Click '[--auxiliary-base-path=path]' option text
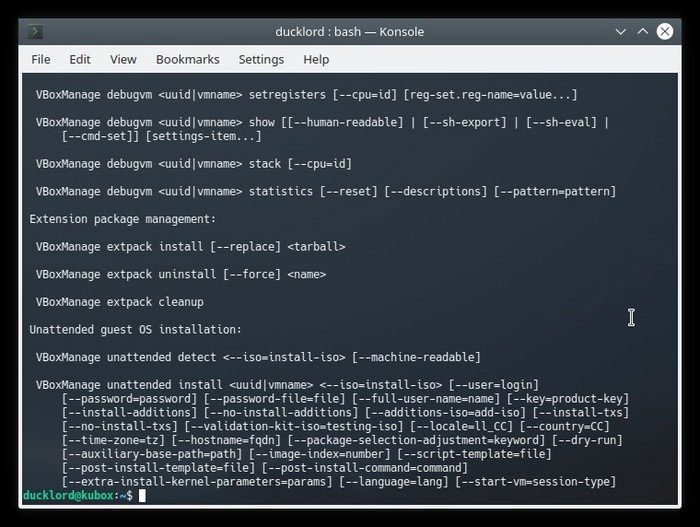 152,454
